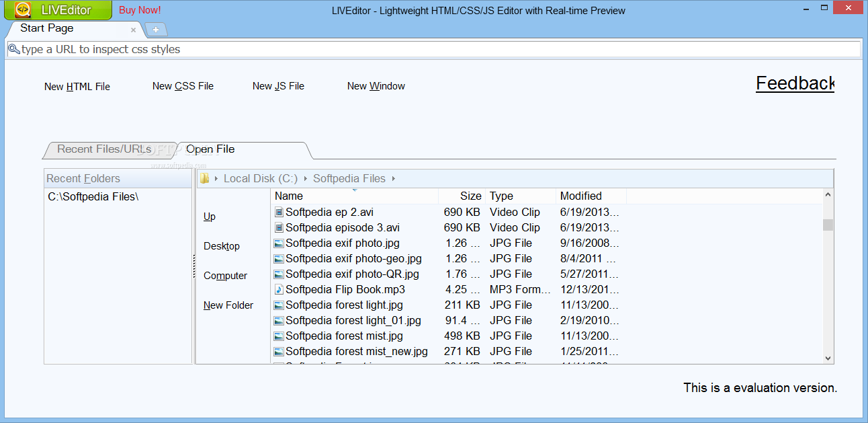Select file name Softpedia episode 3.avi

pos(343,227)
